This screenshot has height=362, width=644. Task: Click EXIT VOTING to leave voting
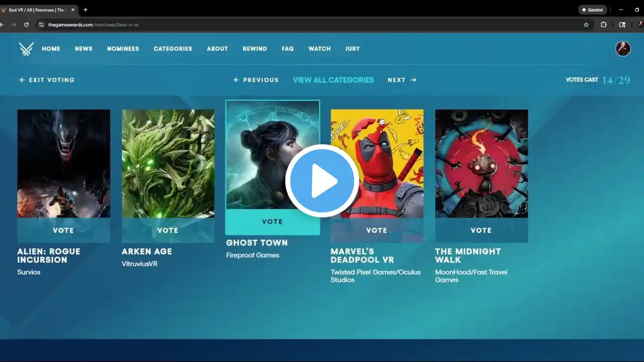[x=47, y=80]
